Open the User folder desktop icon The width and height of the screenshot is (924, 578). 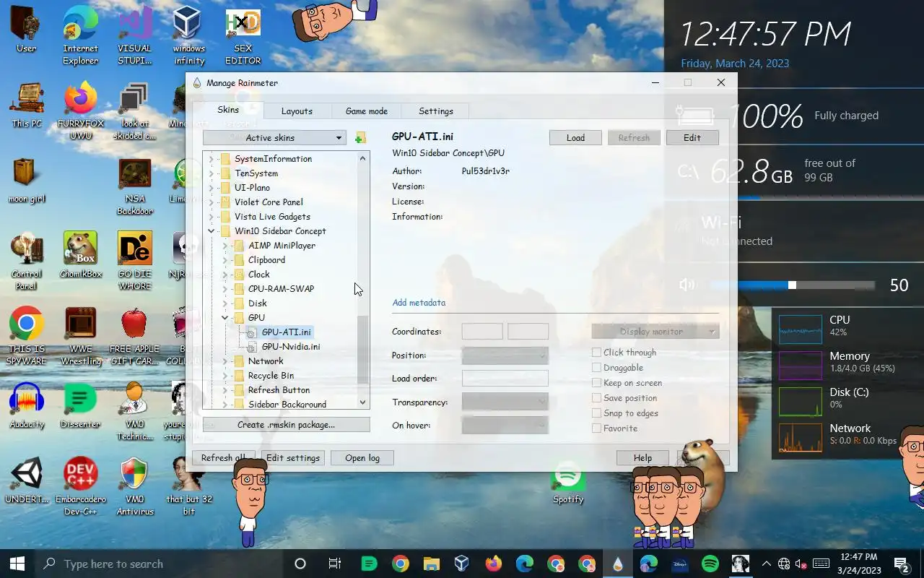click(27, 30)
